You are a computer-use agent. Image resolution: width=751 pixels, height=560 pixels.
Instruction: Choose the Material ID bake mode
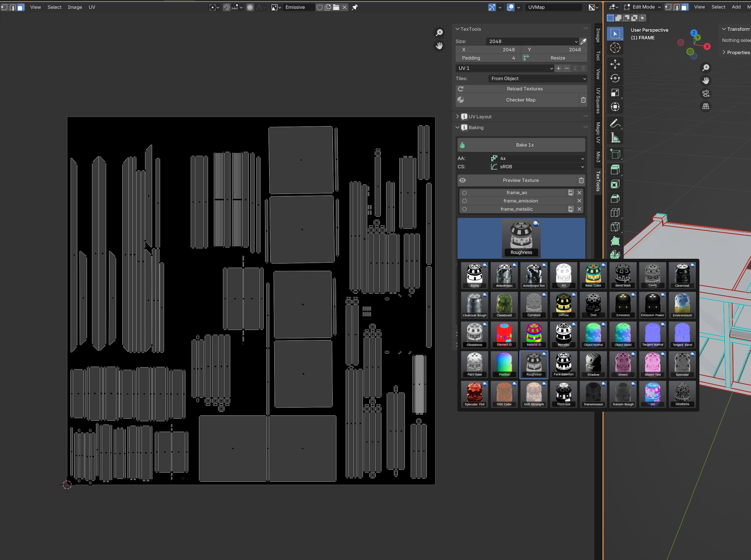534,335
